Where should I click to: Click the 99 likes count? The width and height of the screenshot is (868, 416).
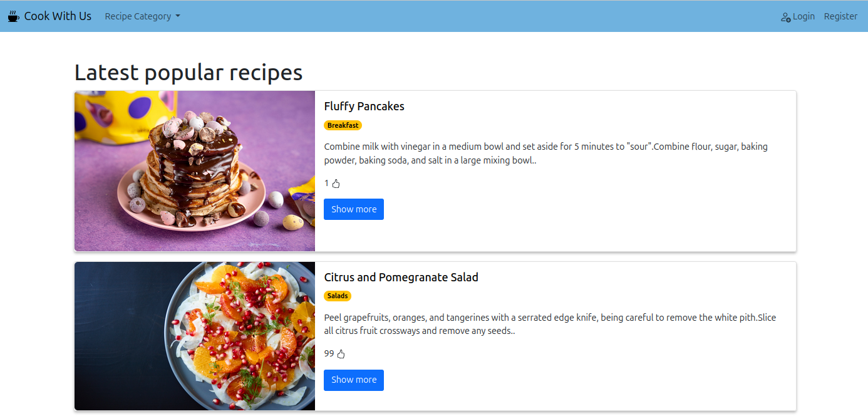(329, 354)
